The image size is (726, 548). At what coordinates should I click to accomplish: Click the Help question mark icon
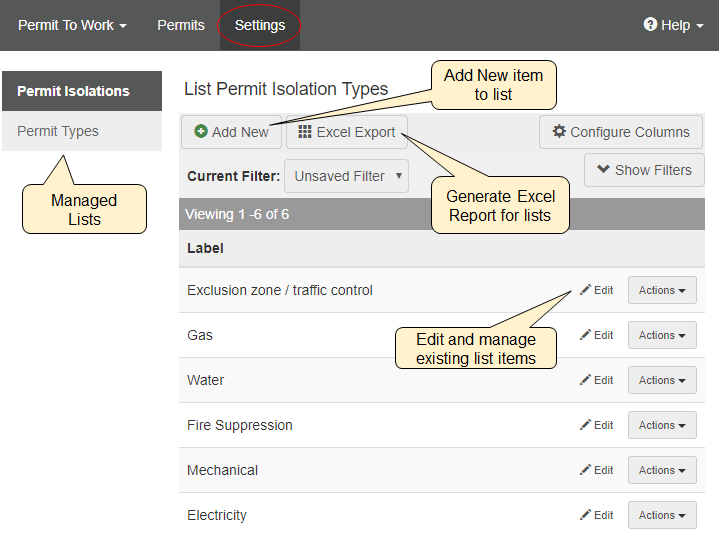[x=650, y=25]
